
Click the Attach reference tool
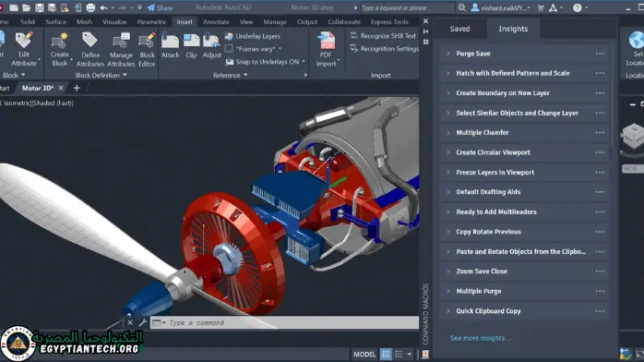click(170, 45)
